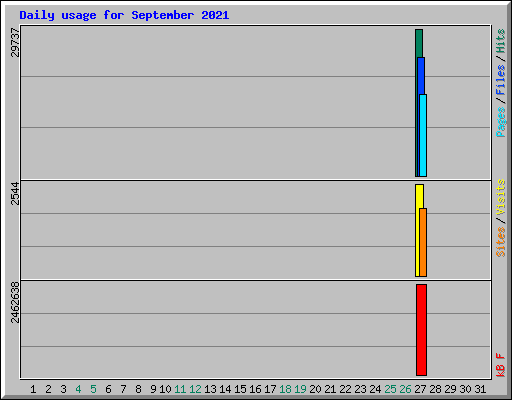Viewport: 512px width, 400px height.
Task: Click day 3 on the x-axis
Action: click(x=63, y=389)
